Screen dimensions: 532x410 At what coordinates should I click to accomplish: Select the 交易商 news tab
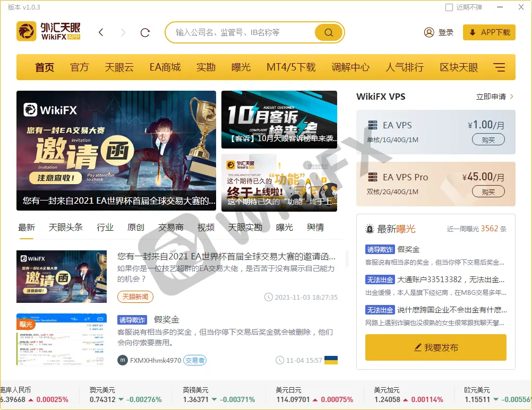click(x=171, y=228)
